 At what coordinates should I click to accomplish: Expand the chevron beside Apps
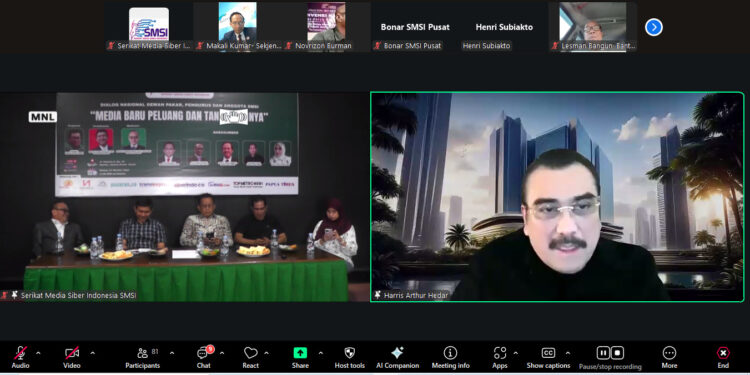pos(516,353)
